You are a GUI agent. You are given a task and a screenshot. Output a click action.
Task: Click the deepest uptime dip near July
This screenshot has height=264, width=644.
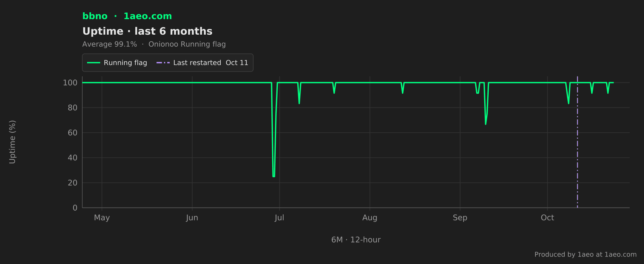click(x=274, y=176)
